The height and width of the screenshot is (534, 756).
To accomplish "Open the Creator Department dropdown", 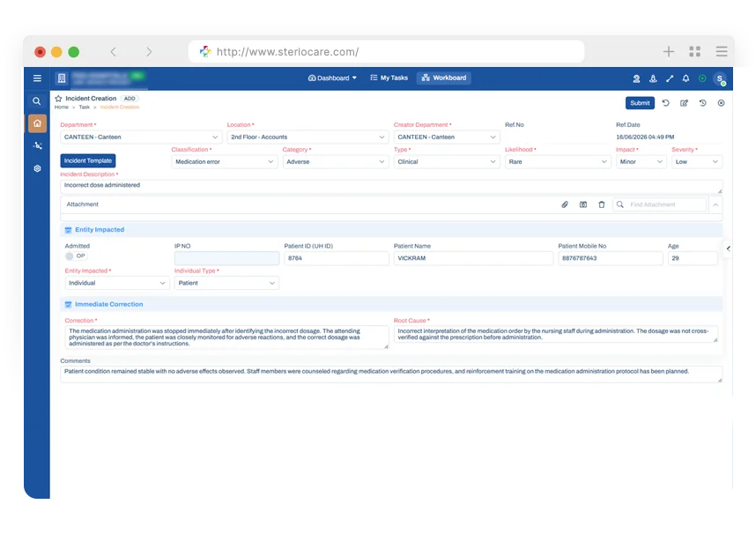I will (447, 137).
